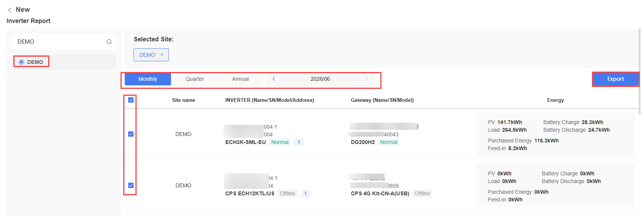Click the count badge 1 beside CPS ECH12KTL/US Offline
The width and height of the screenshot is (644, 216).
[305, 193]
